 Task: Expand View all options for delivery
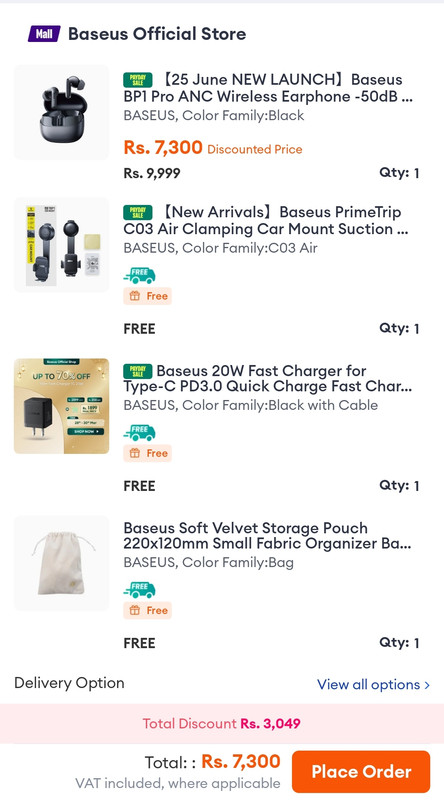click(374, 684)
